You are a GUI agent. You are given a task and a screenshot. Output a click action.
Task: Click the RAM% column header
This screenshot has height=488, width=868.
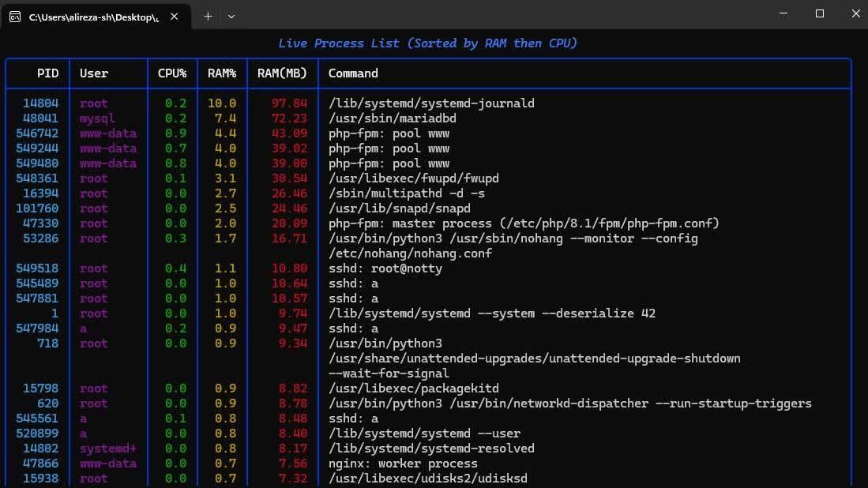point(222,73)
